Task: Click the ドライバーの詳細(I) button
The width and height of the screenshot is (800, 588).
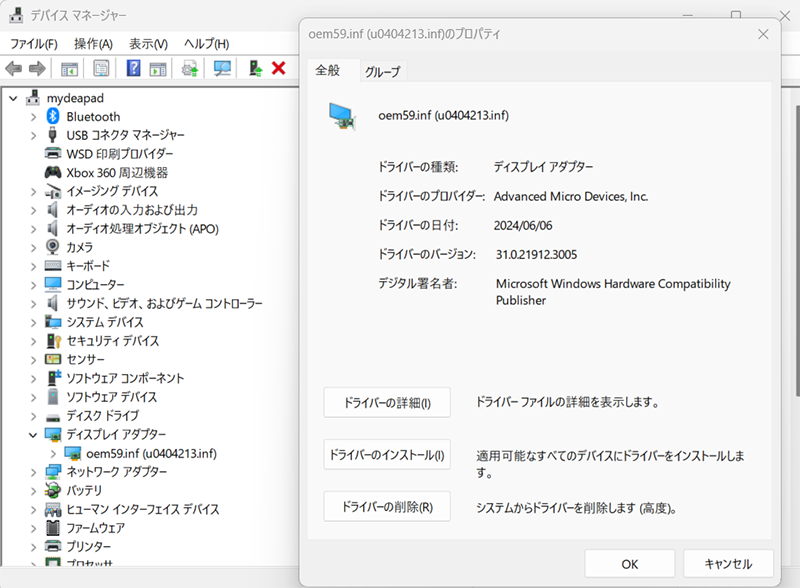Action: [x=387, y=403]
